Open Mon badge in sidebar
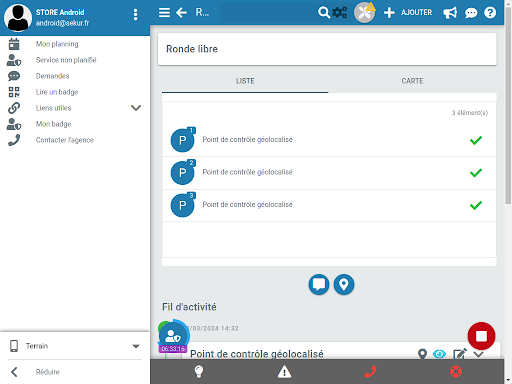Screen dimensions: 512x384 click(x=54, y=124)
